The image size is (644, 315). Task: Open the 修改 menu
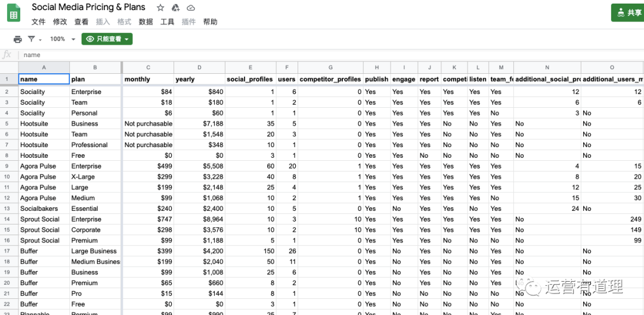(x=60, y=22)
